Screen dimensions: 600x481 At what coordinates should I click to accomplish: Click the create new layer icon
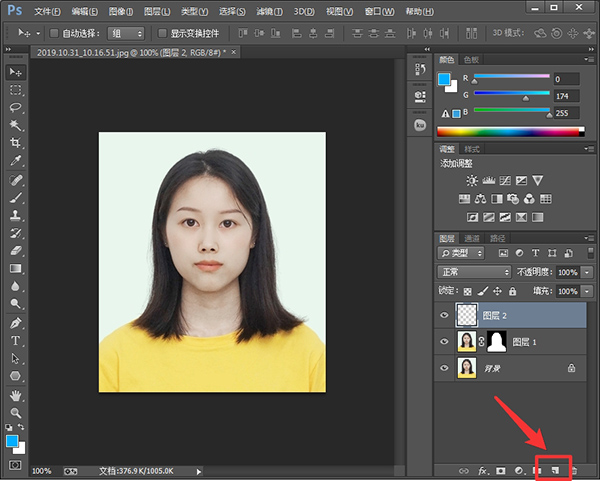point(555,469)
